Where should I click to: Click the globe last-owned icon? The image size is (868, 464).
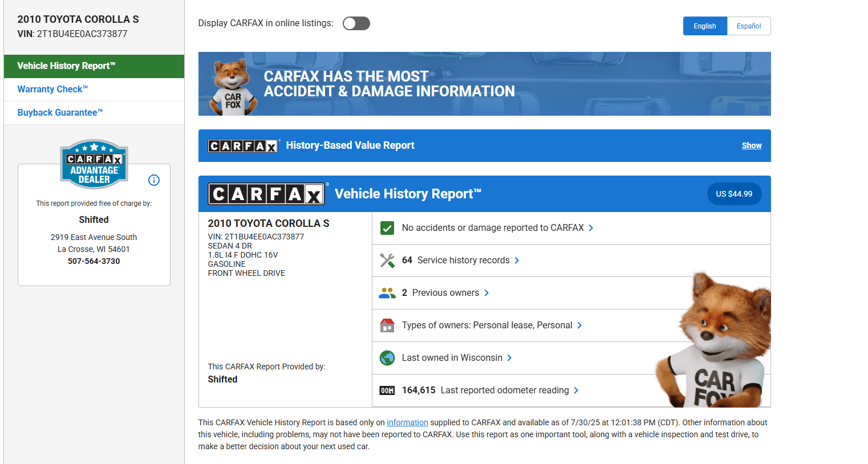(x=387, y=358)
